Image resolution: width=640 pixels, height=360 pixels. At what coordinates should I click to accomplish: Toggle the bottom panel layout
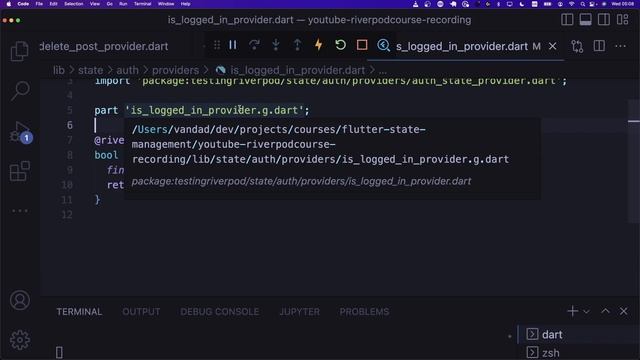pyautogui.click(x=585, y=20)
